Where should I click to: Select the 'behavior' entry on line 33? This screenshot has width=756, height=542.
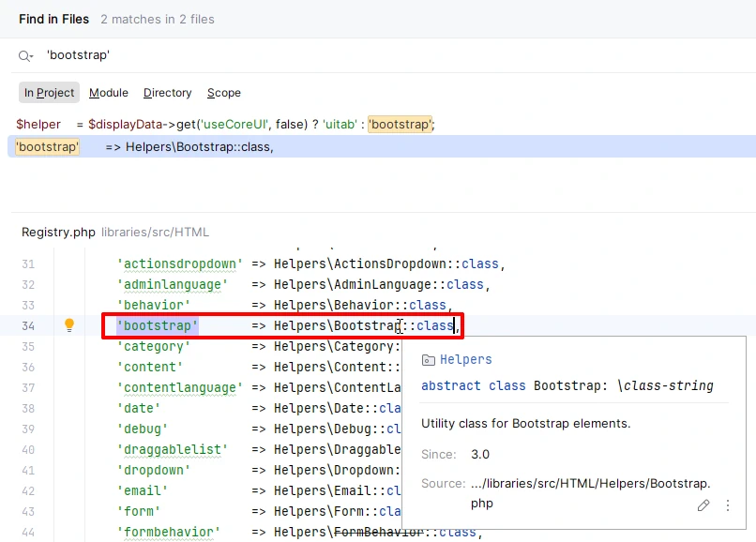(x=155, y=304)
